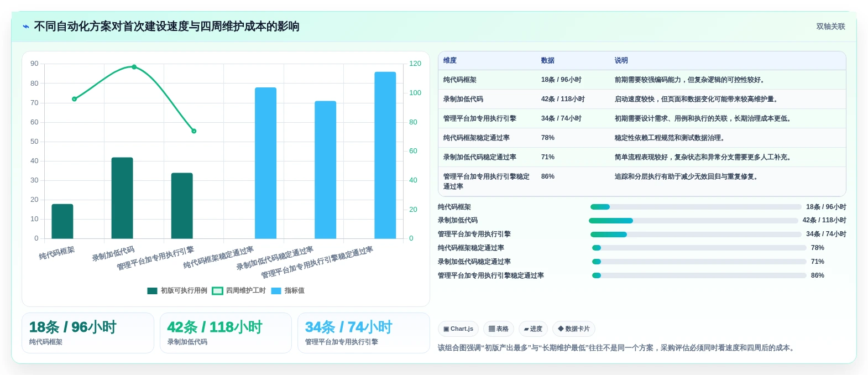Select the Chart.js tag chip
The image size is (868, 375).
(458, 329)
